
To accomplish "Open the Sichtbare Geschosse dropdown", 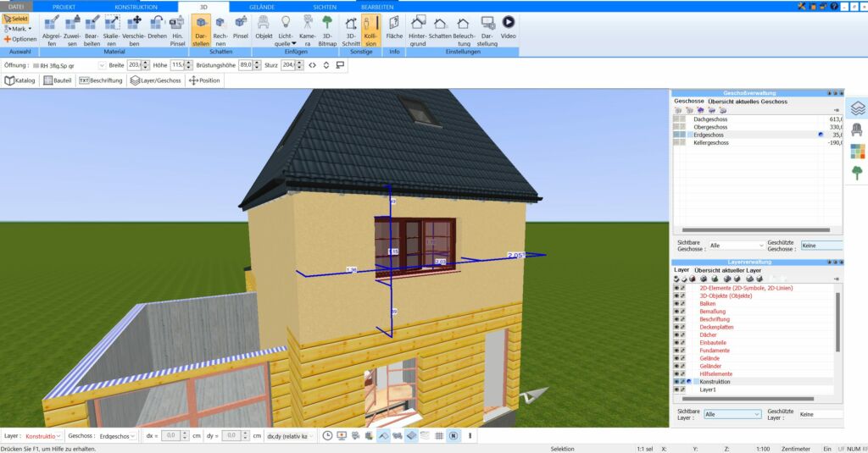I will pyautogui.click(x=735, y=246).
